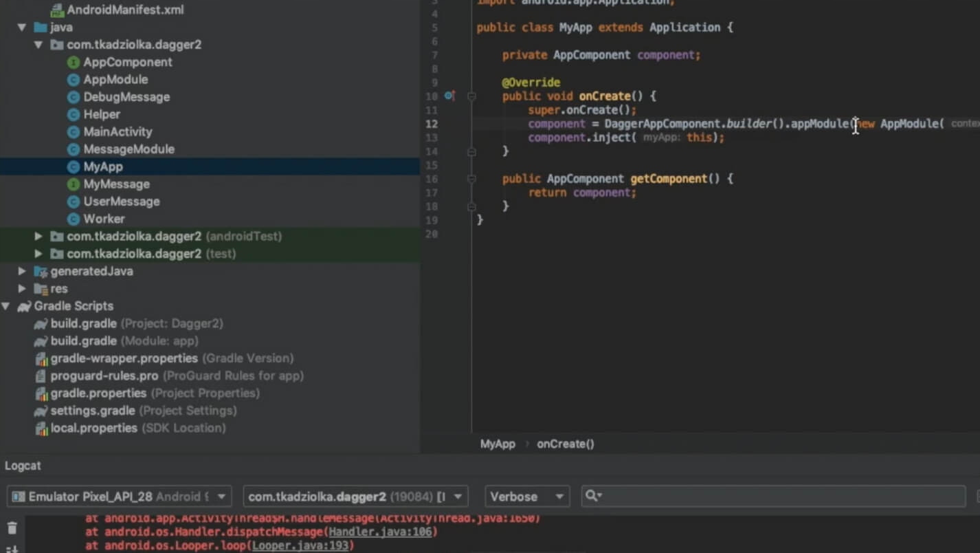Select the MainActivity class in project tree
Screen dimensions: 980x553
(118, 131)
